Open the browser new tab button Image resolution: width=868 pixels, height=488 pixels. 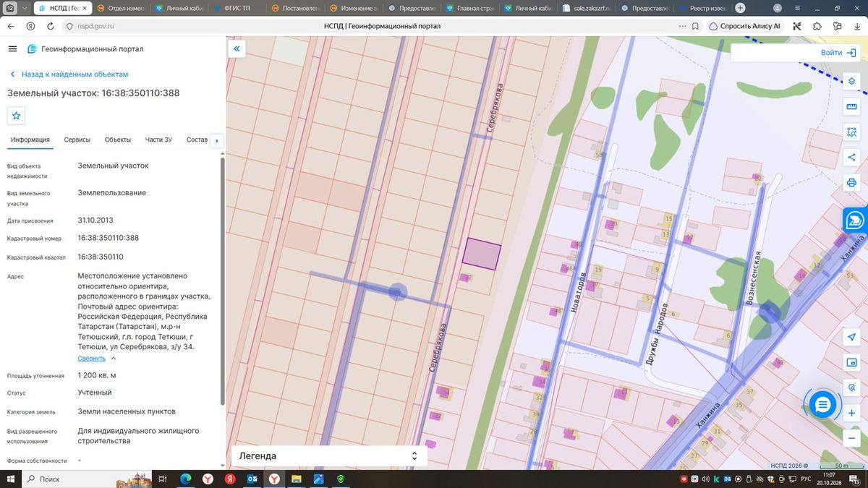tap(740, 8)
